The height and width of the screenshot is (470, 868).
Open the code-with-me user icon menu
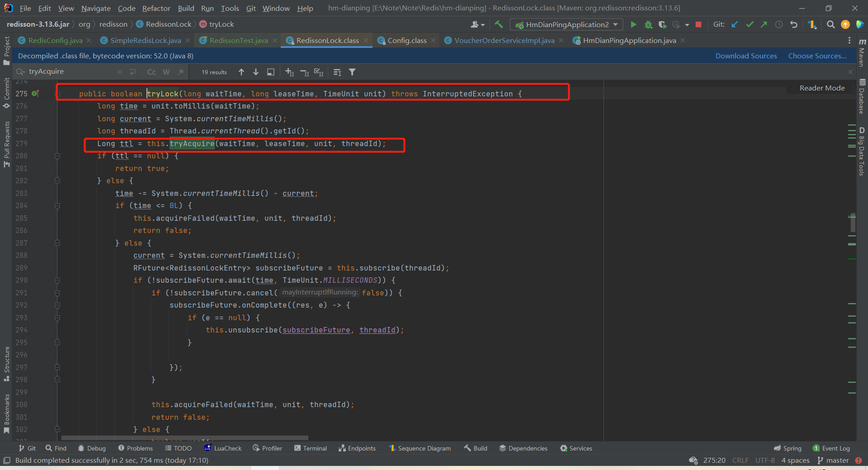477,24
